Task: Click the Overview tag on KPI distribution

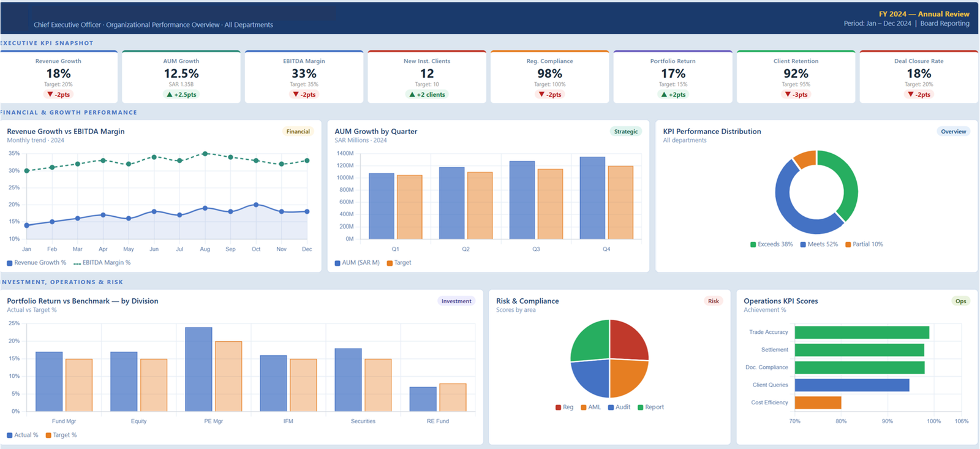Action: [954, 131]
